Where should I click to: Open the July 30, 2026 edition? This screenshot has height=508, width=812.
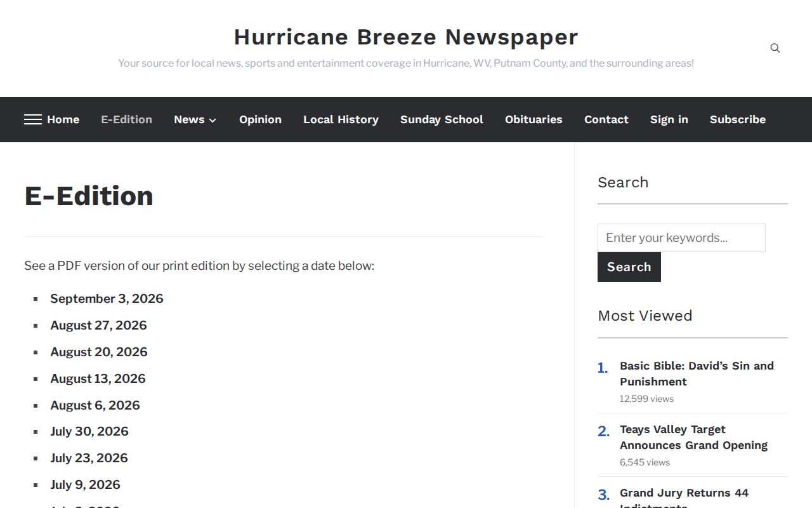89,431
